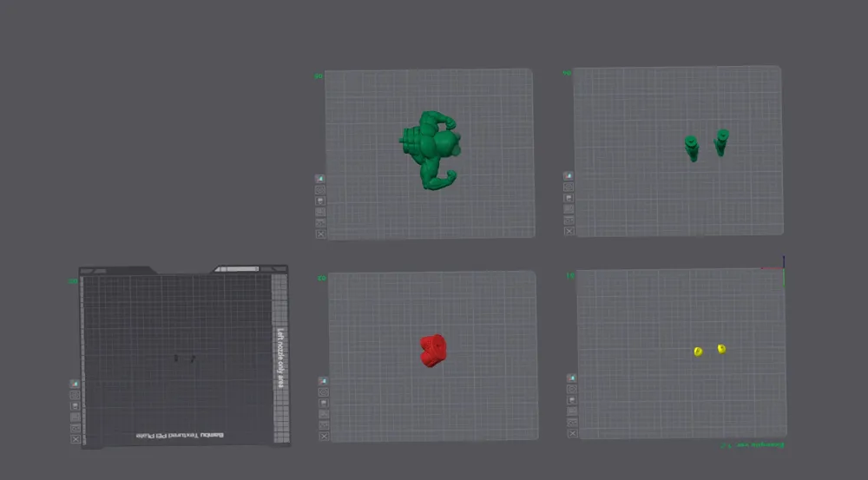
Task: Remove the green muscular figure plate via X icon
Action: click(320, 234)
